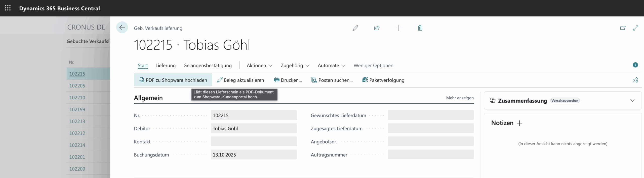Screen dimensions: 644x178
Task: Open the Automate dropdown menu
Action: pyautogui.click(x=331, y=66)
